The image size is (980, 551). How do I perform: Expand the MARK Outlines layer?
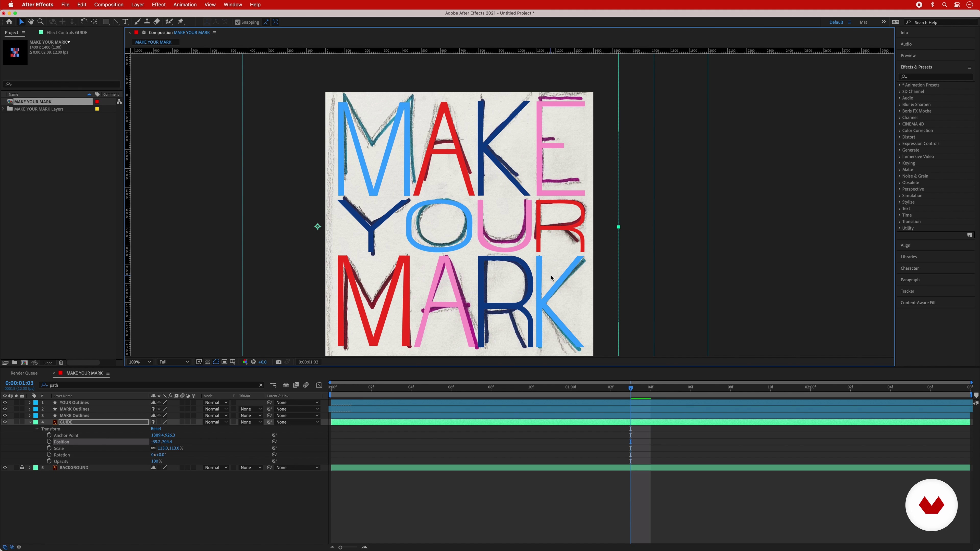pyautogui.click(x=30, y=409)
